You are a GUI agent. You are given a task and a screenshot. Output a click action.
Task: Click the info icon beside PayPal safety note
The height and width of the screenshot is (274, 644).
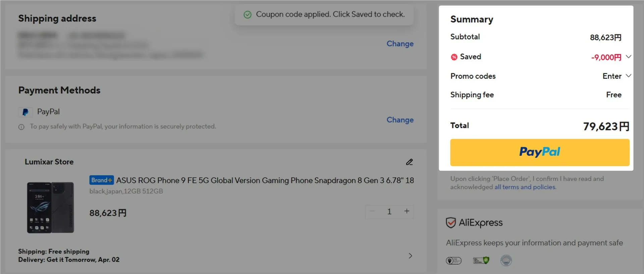tap(21, 127)
